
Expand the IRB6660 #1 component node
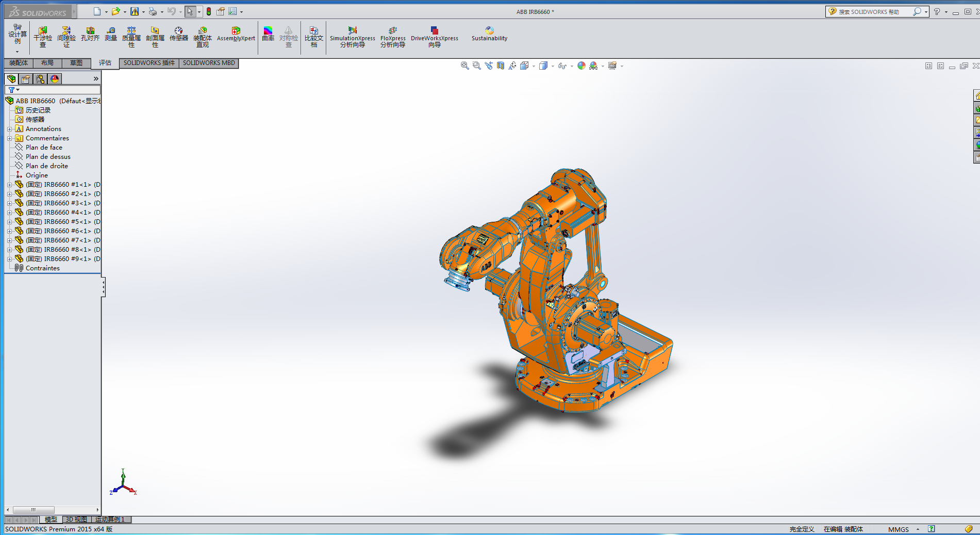pos(9,185)
